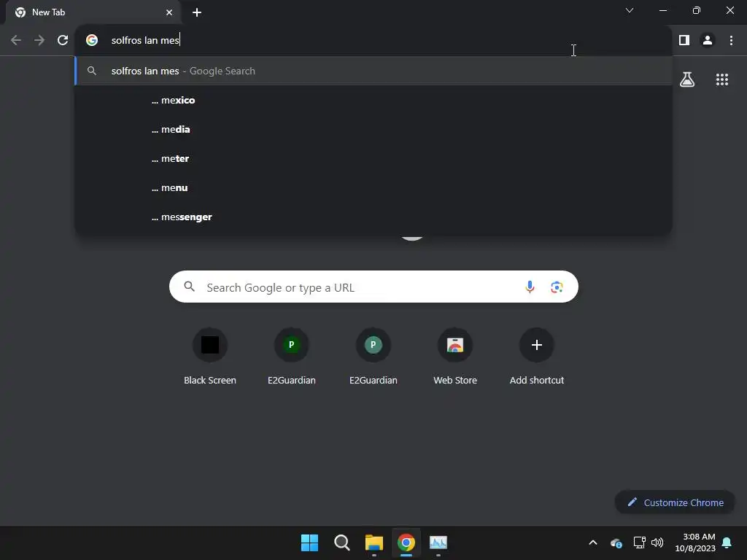Open Google Lens image search icon
747x560 pixels.
pyautogui.click(x=557, y=287)
